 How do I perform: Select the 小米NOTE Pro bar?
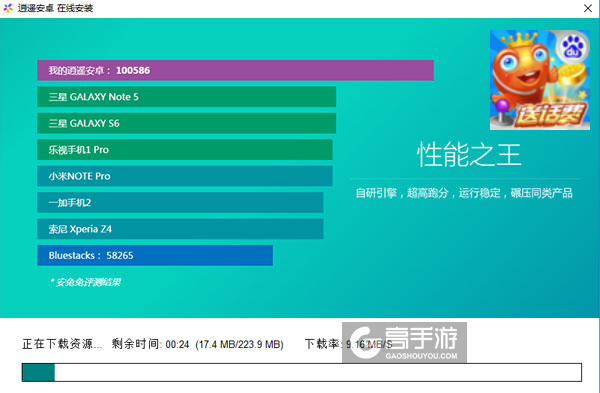point(185,176)
